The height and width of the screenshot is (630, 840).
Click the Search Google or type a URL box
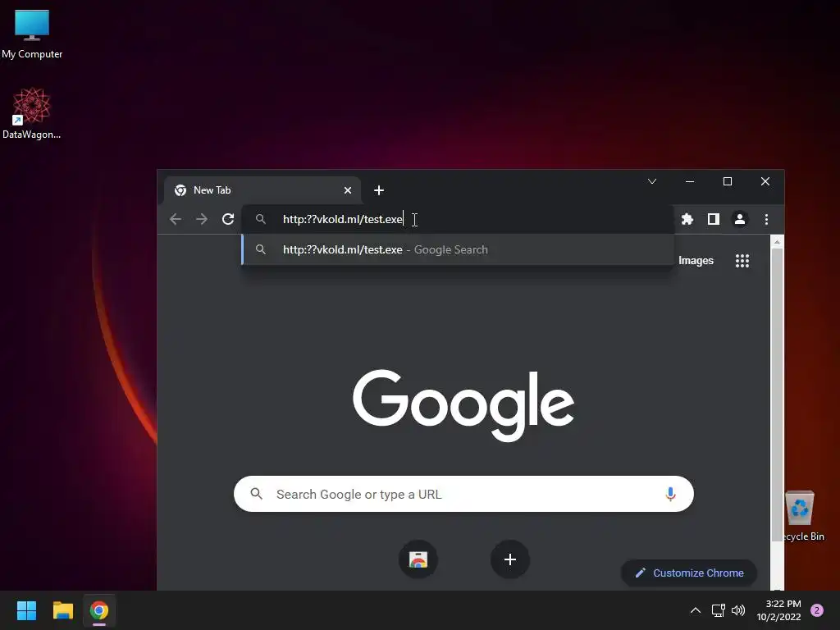pos(464,494)
